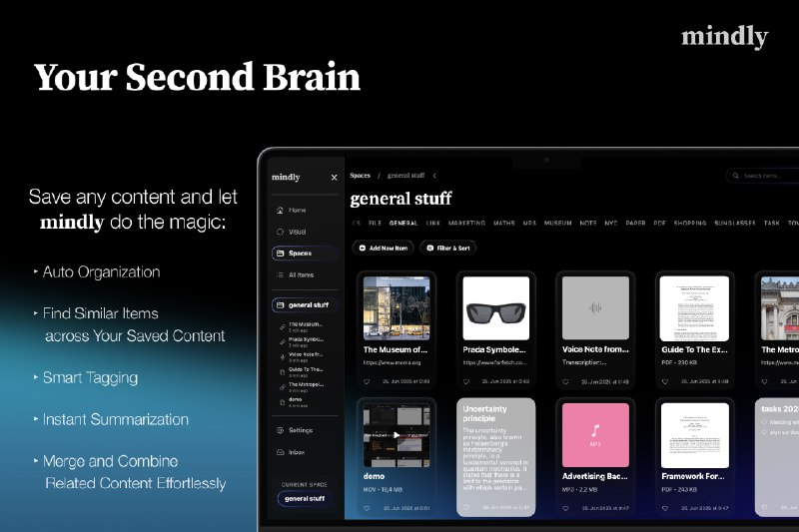Close the mindly sidebar with X

(334, 178)
